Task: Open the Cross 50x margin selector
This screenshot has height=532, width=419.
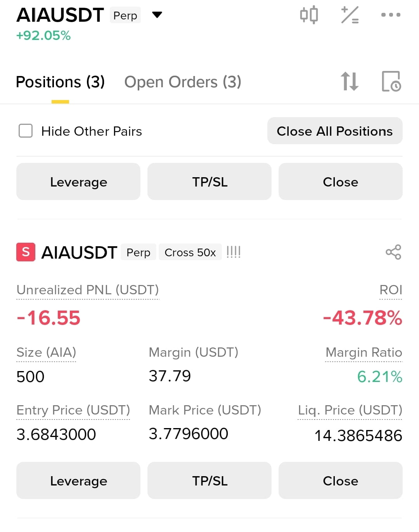Action: tap(190, 252)
